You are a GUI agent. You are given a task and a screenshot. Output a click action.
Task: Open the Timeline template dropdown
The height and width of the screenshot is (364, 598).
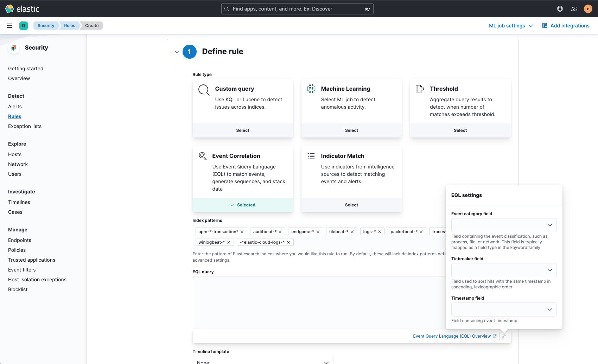coord(263,360)
